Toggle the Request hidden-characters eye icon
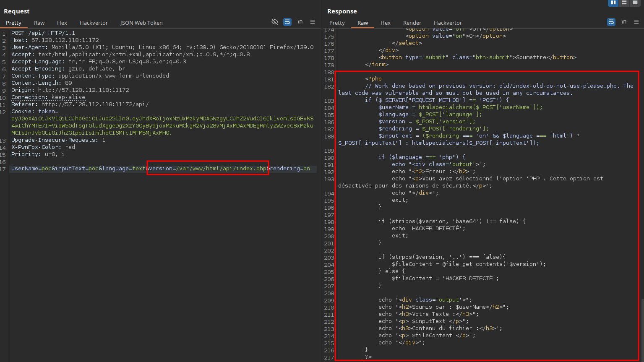Viewport: 644px width, 362px height. [275, 22]
